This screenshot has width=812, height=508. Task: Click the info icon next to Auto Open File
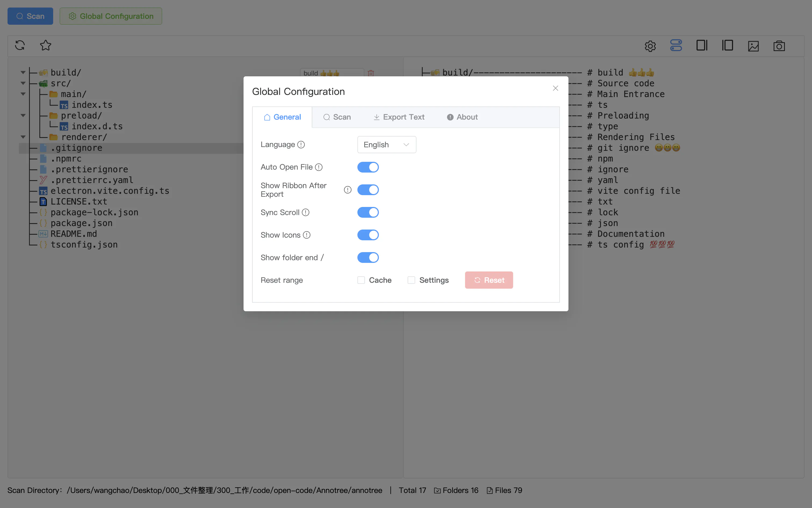[319, 167]
